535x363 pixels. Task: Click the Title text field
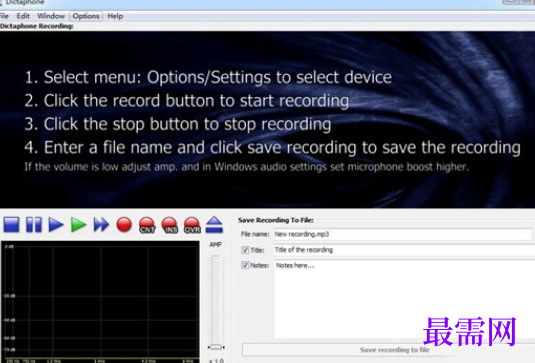[404, 250]
